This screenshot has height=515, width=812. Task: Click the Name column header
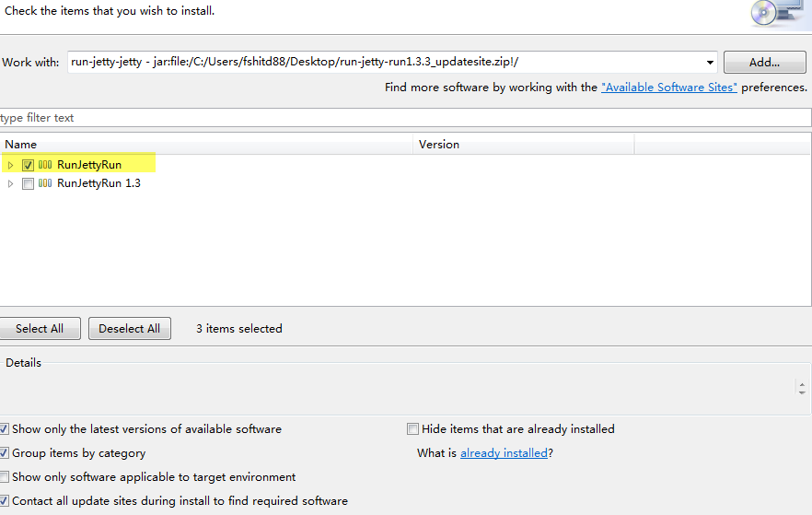click(x=206, y=144)
